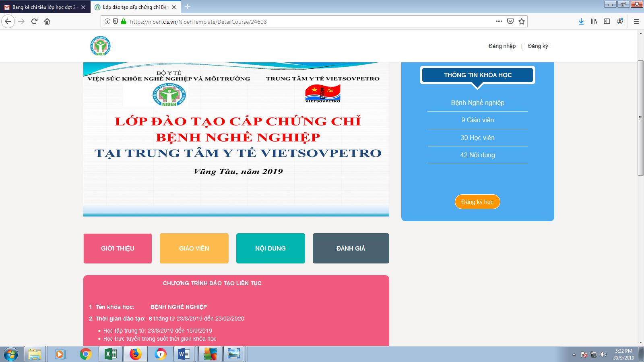
Task: Click 'CHƯƠNG TRÌNH ĐÀO TẠO LIÊN TỤC' heading
Action: click(x=212, y=283)
